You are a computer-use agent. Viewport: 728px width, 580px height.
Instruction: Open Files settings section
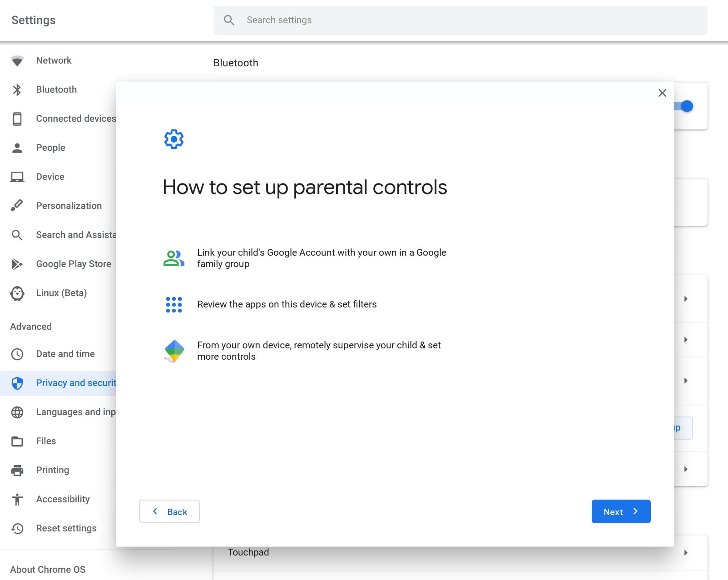pyautogui.click(x=46, y=441)
